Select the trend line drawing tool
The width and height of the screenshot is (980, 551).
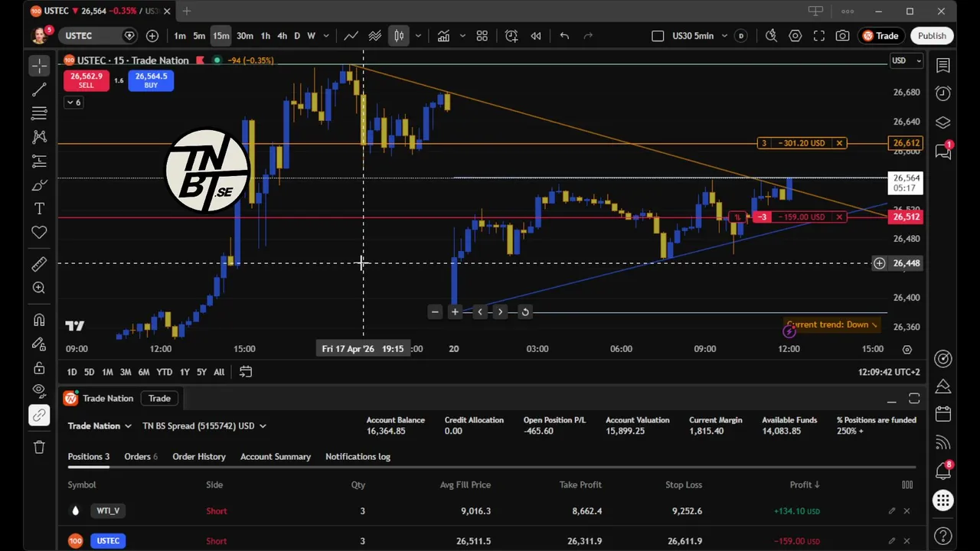[39, 90]
